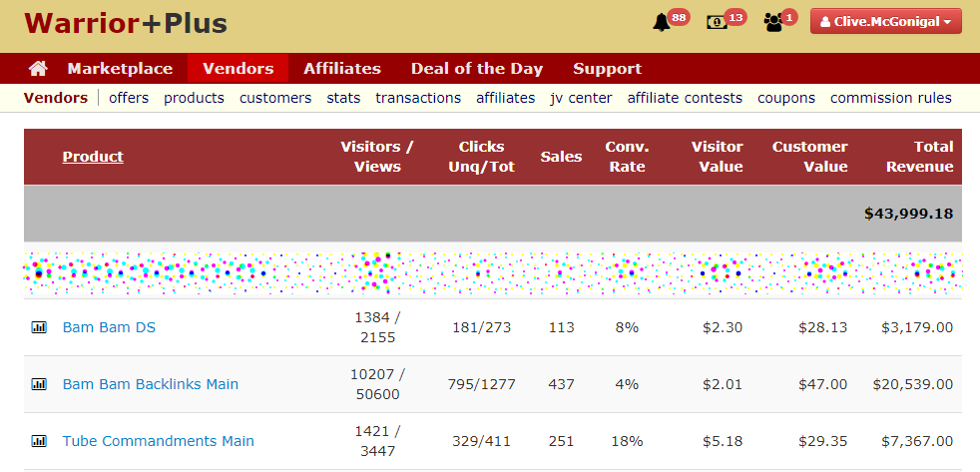The image size is (980, 472).
Task: Go to the vendor affiliates submenu link
Action: point(506,98)
